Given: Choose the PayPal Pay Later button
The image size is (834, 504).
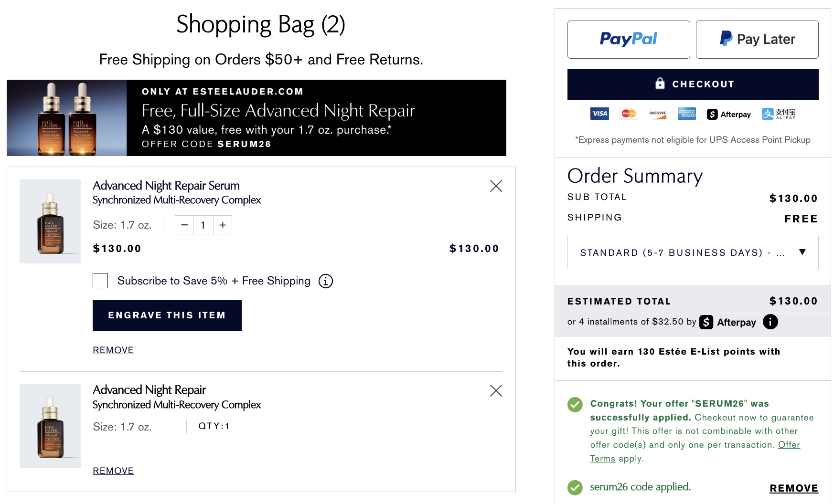Looking at the screenshot, I should click(x=757, y=40).
